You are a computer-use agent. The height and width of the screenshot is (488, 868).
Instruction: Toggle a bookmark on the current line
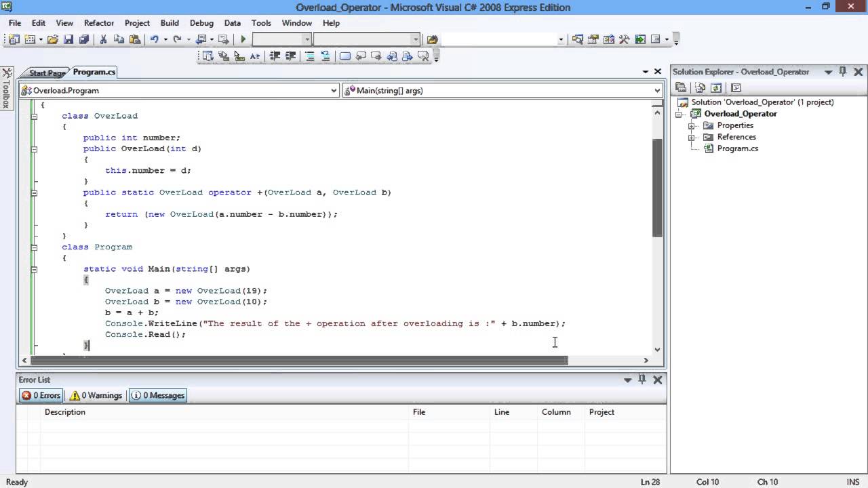click(x=345, y=56)
